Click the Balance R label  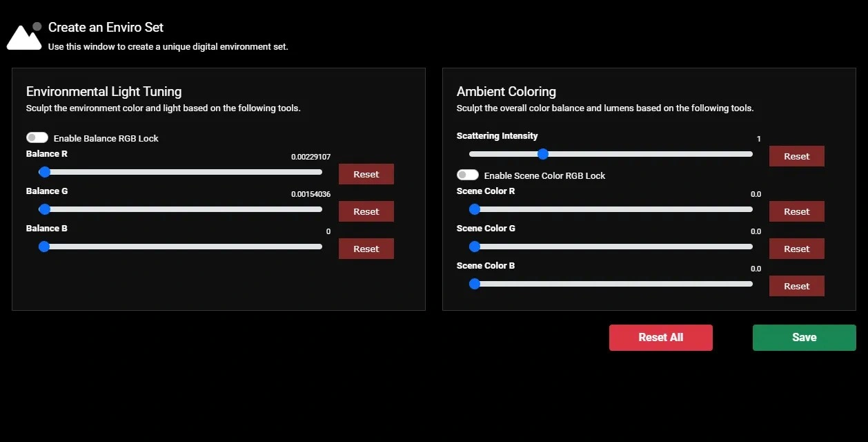point(47,154)
